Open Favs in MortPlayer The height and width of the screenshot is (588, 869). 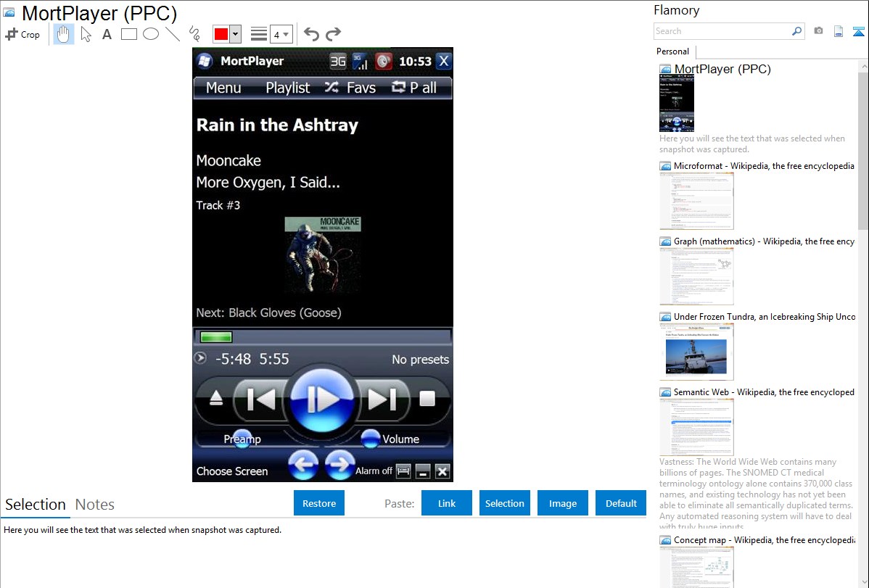tap(361, 88)
